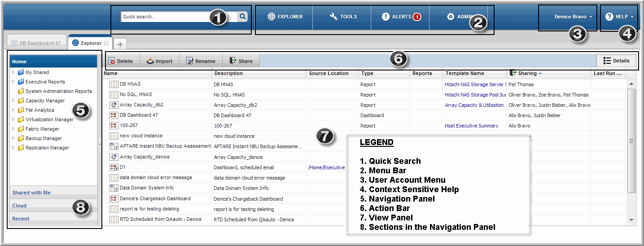
Task: Click the dashboard icon beside DB Dashboard 47 row
Action: tap(114, 115)
